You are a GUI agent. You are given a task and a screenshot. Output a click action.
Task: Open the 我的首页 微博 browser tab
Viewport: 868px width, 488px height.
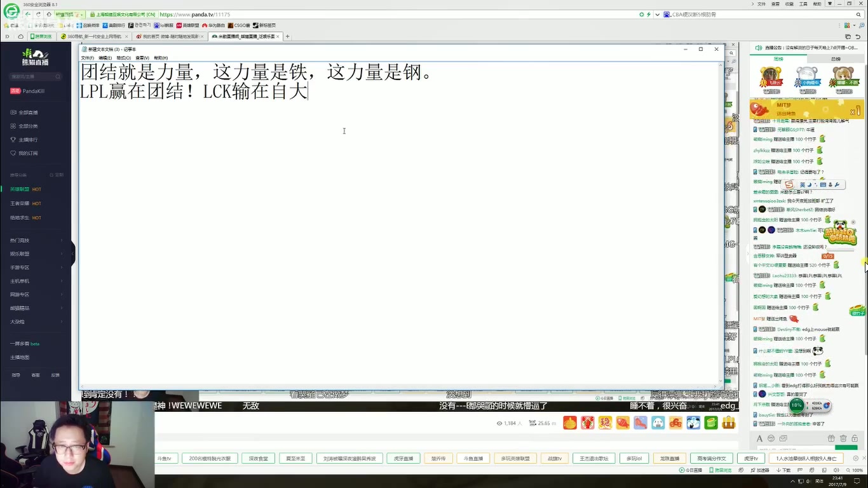(170, 36)
